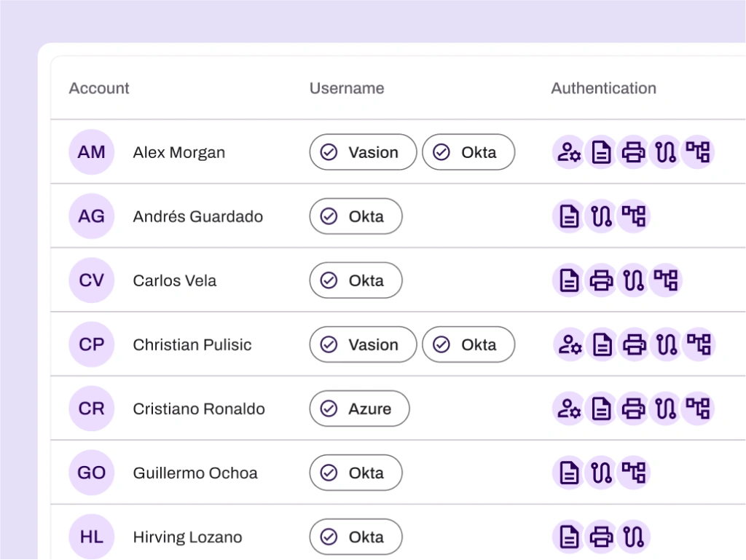Open the AM avatar for Alex Morgan
This screenshot has width=746, height=560.
(x=92, y=152)
